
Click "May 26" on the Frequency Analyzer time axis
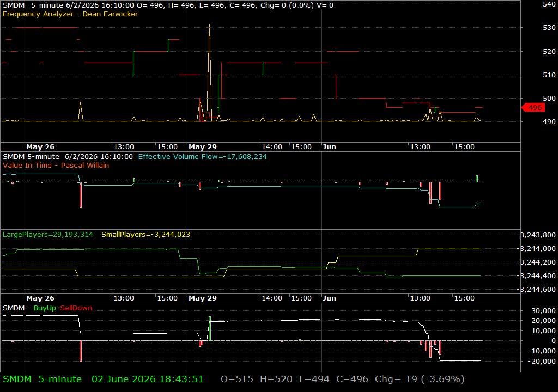(40, 147)
